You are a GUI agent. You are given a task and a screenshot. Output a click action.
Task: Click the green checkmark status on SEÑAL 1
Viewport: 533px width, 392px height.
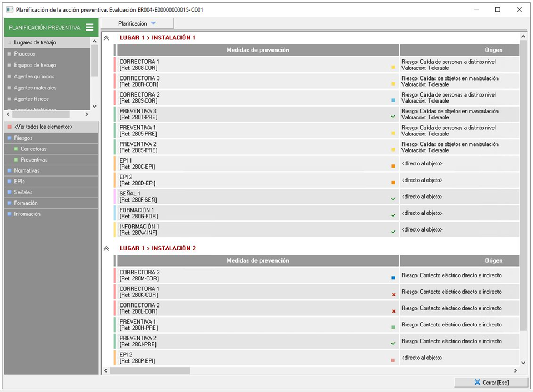(x=393, y=199)
